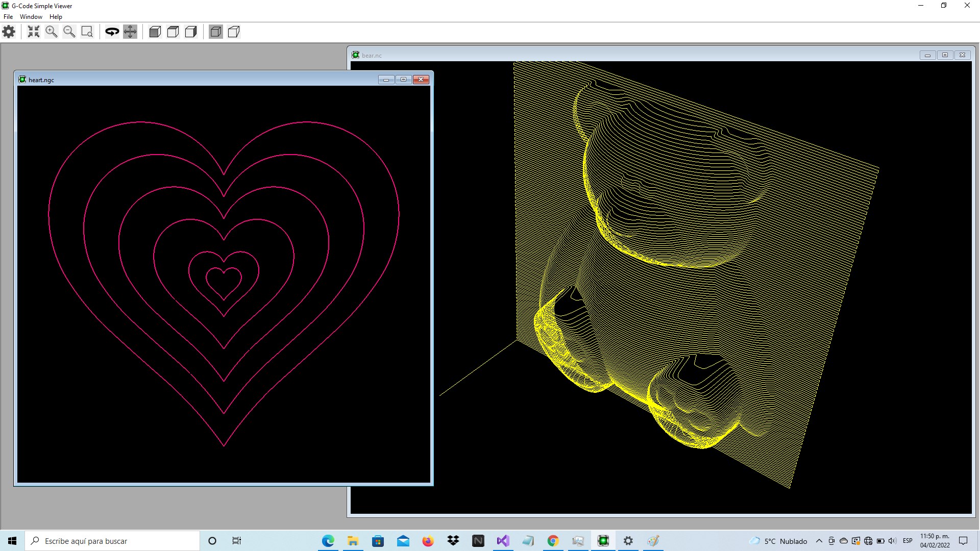Open Visual Studio from the taskbar

click(503, 541)
